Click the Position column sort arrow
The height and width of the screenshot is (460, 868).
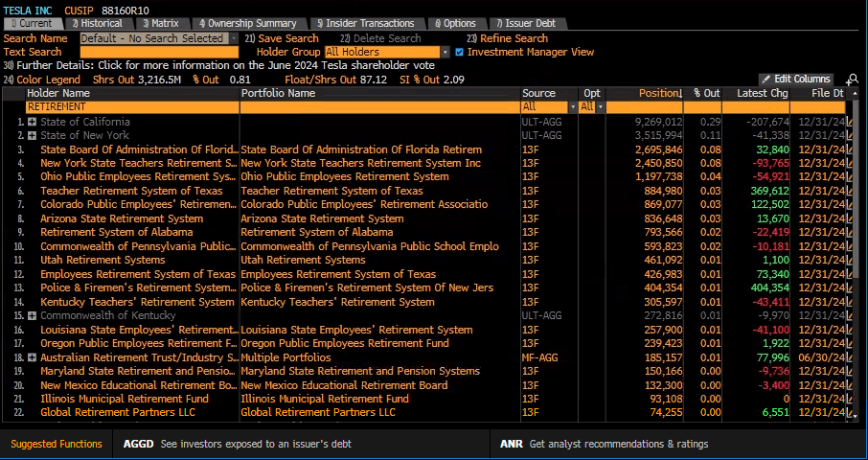click(x=680, y=94)
